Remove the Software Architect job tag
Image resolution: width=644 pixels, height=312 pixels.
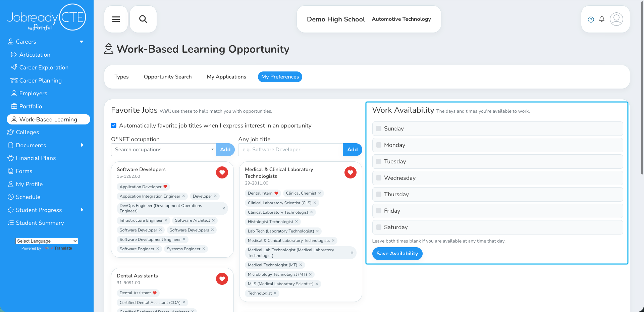(213, 220)
